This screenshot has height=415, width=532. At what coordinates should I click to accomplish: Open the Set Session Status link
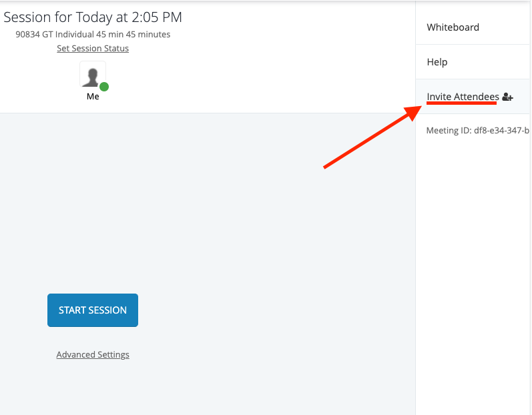point(93,49)
